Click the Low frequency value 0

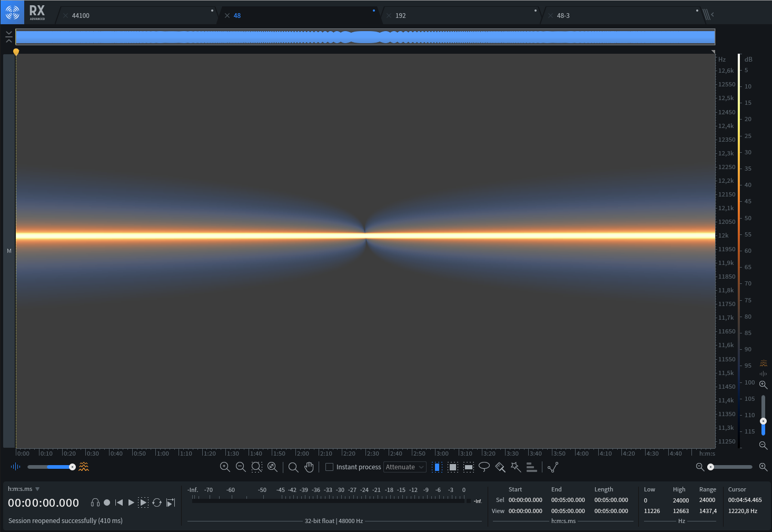click(646, 500)
